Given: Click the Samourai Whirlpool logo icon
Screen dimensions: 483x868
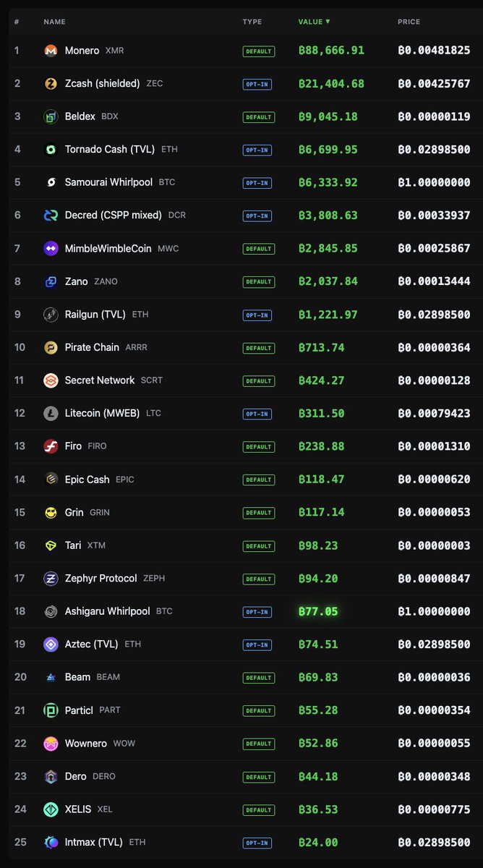Looking at the screenshot, I should click(x=51, y=182).
